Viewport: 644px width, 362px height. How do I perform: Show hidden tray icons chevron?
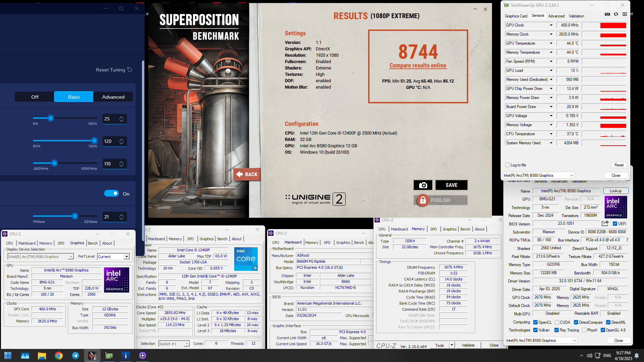point(581,356)
